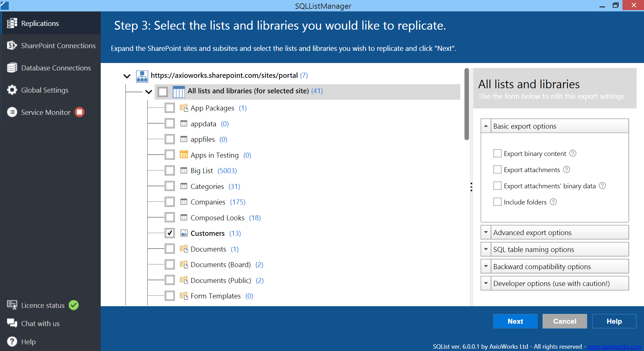Open Global Settings section
644x351 pixels.
click(x=51, y=90)
